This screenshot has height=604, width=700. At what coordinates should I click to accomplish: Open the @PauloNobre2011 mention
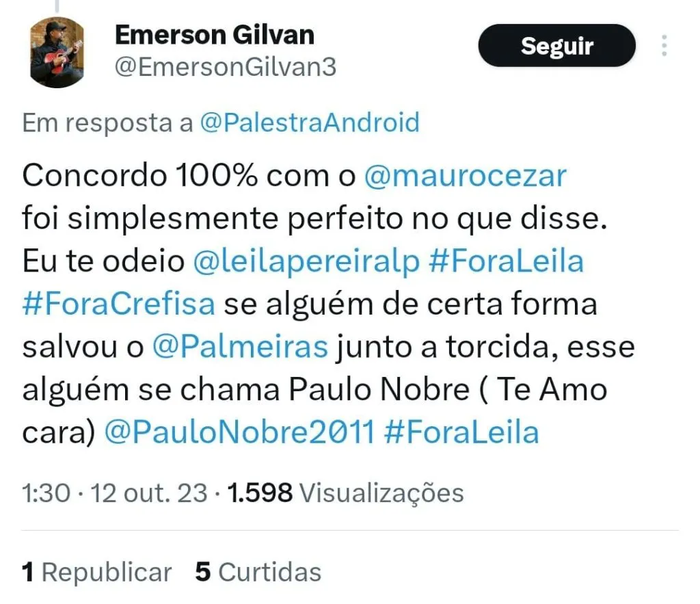tap(239, 432)
